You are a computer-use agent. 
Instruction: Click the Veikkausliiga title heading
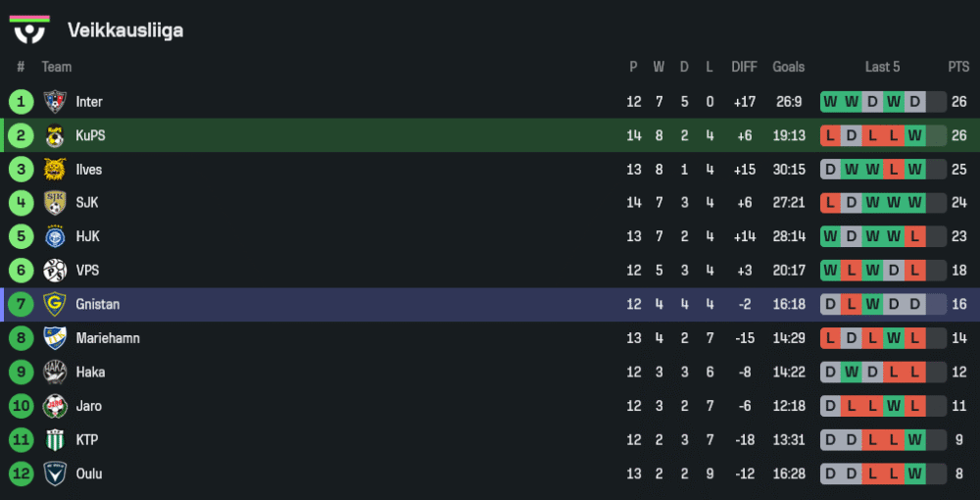coord(125,30)
